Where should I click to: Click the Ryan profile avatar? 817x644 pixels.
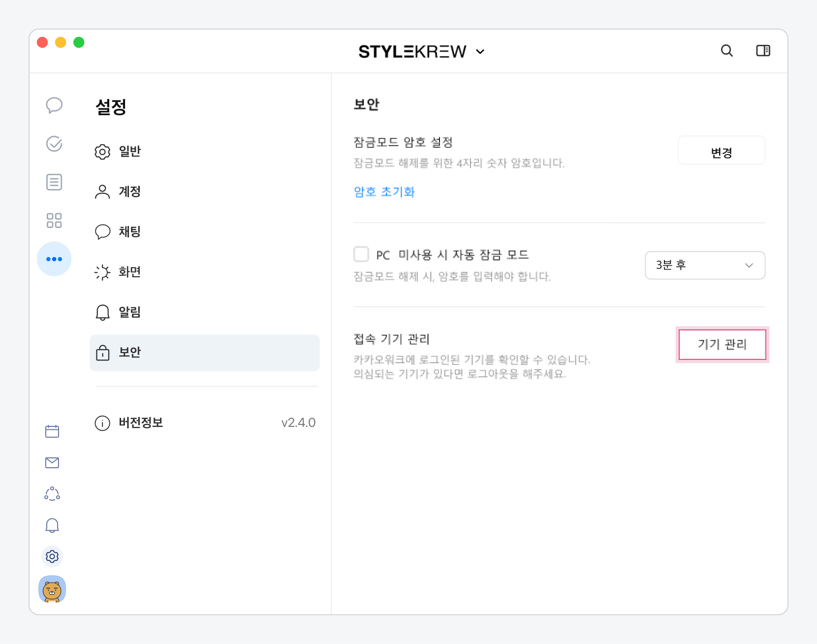coord(52,589)
